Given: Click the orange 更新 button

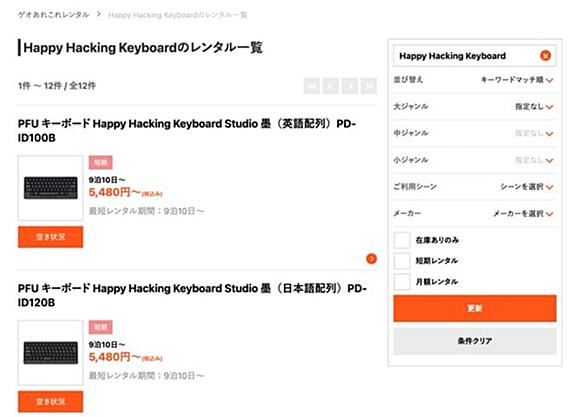Looking at the screenshot, I should tap(475, 308).
